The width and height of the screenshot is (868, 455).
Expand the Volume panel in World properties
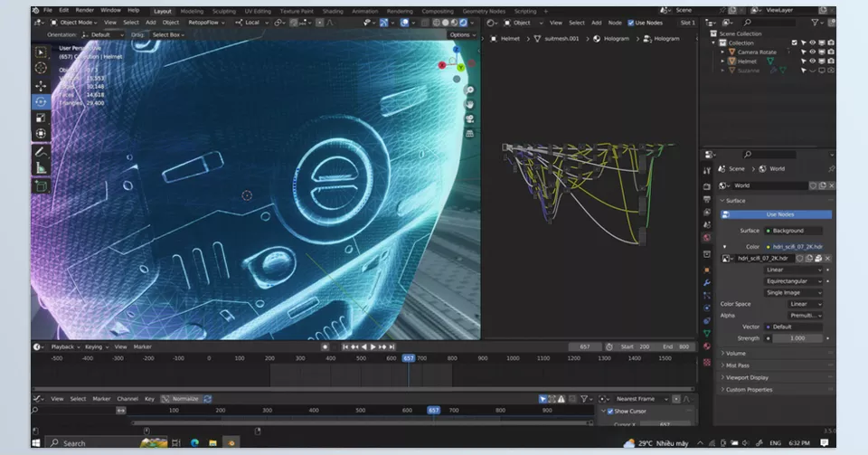pyautogui.click(x=736, y=353)
